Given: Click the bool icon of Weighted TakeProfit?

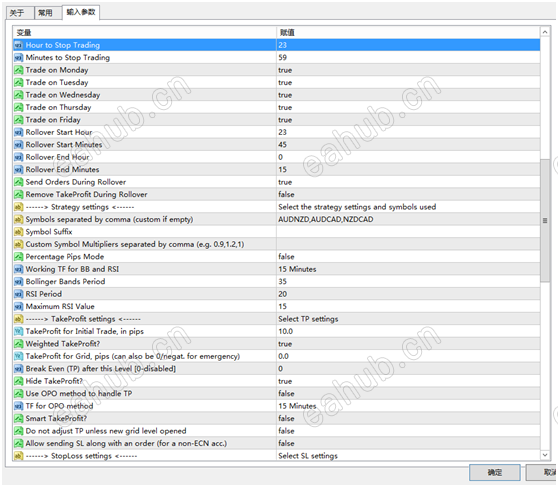Looking at the screenshot, I should pos(19,344).
